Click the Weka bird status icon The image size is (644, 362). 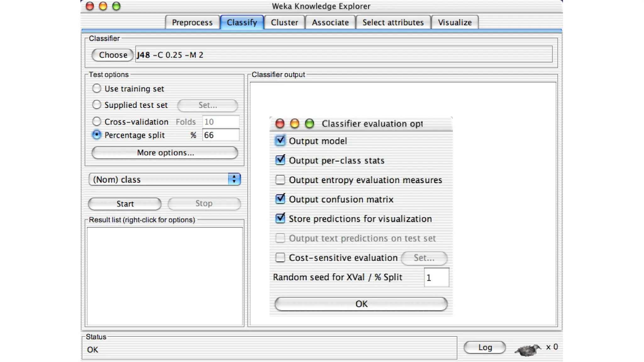pyautogui.click(x=527, y=349)
